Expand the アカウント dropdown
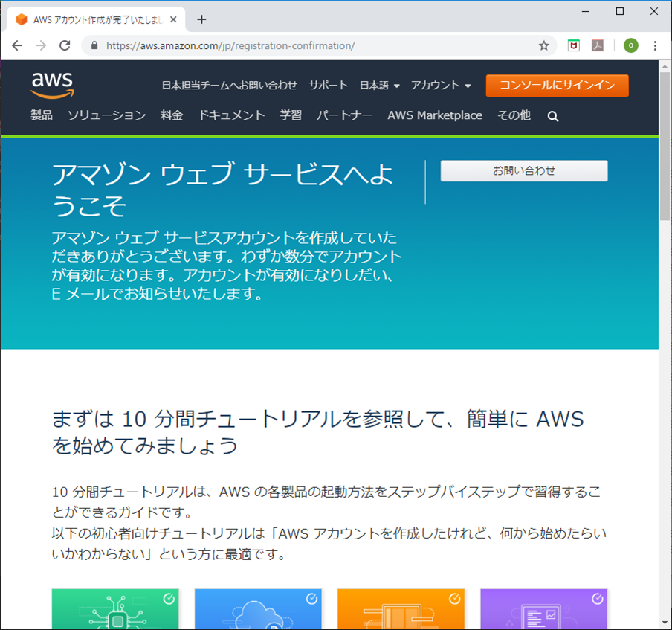672x630 pixels. pyautogui.click(x=441, y=86)
